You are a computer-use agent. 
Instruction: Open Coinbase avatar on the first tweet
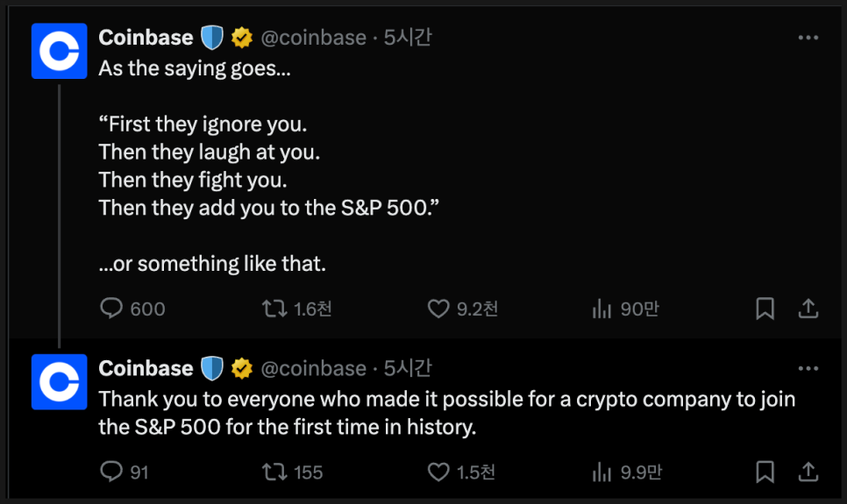pos(60,51)
